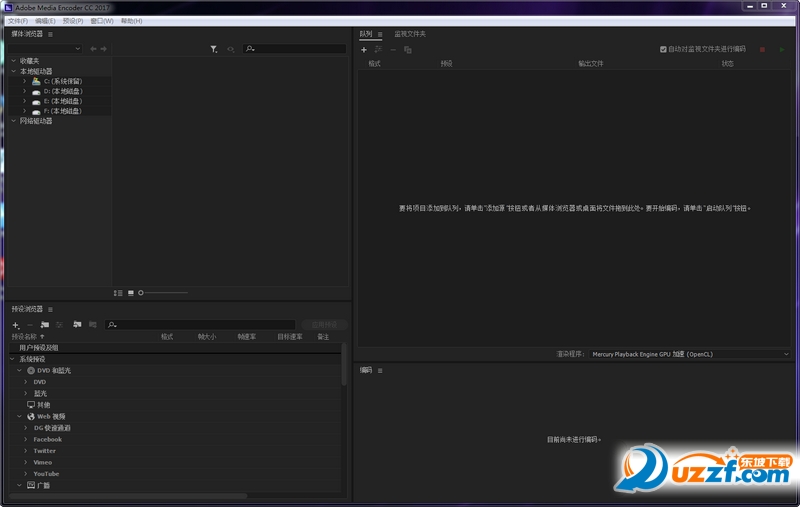
Task: Click the delete preset minus icon
Action: tap(30, 325)
